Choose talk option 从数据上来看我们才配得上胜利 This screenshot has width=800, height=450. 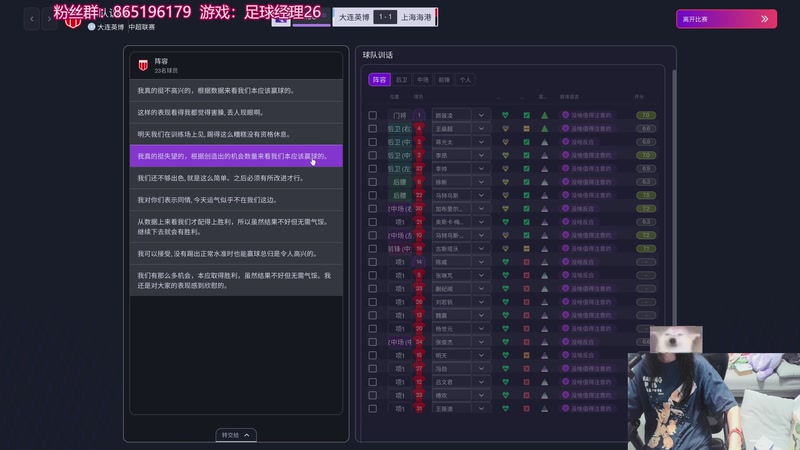point(236,227)
